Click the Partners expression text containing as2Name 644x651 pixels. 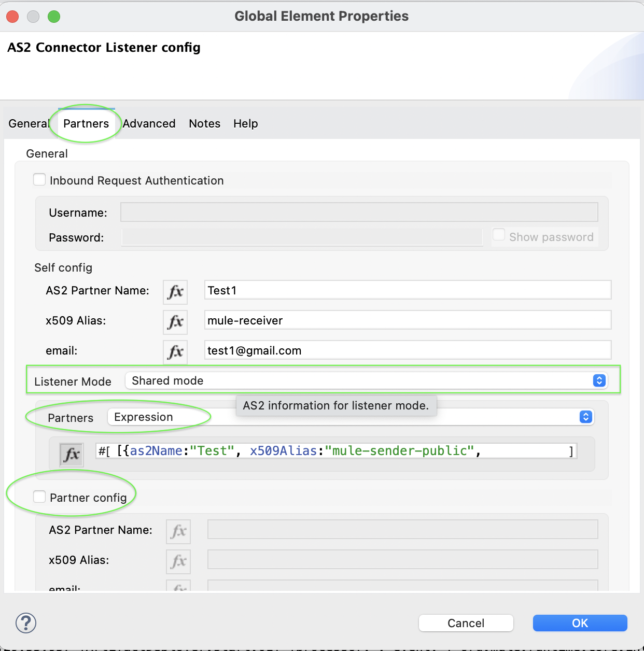point(332,451)
